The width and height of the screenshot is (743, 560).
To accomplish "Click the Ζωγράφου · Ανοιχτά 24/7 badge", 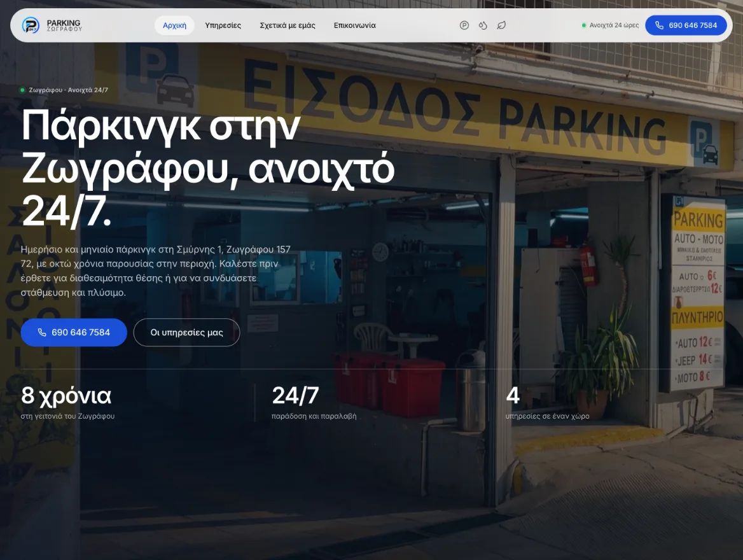I will [x=64, y=90].
